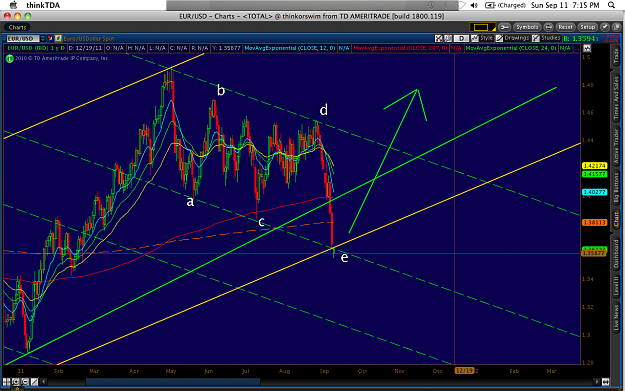Open the Style menu

[482, 38]
